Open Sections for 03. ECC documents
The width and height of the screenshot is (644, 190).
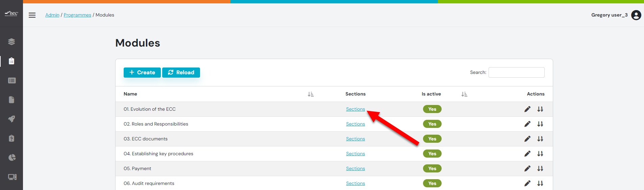pyautogui.click(x=355, y=139)
